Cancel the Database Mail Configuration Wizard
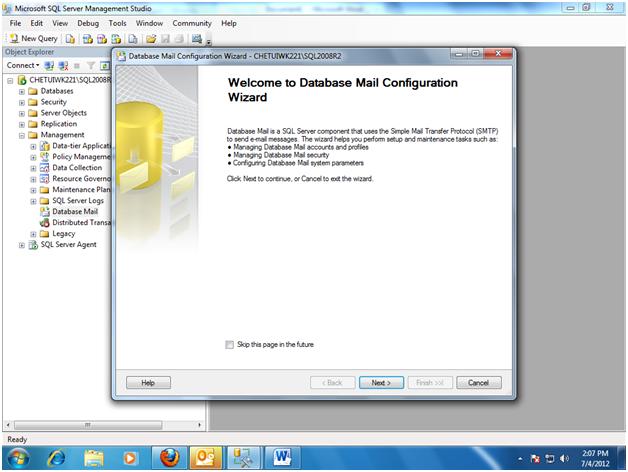The width and height of the screenshot is (628, 472). click(479, 383)
